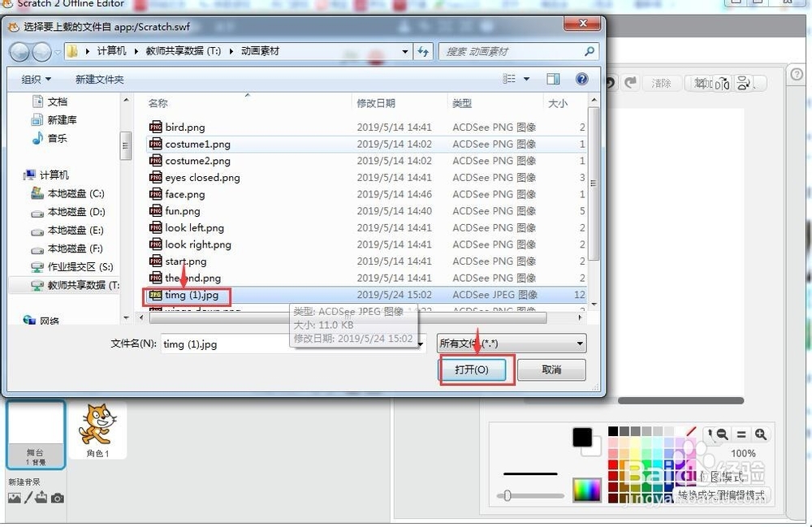The image size is (812, 527).
Task: Change view icon in file dialog
Action: point(509,79)
